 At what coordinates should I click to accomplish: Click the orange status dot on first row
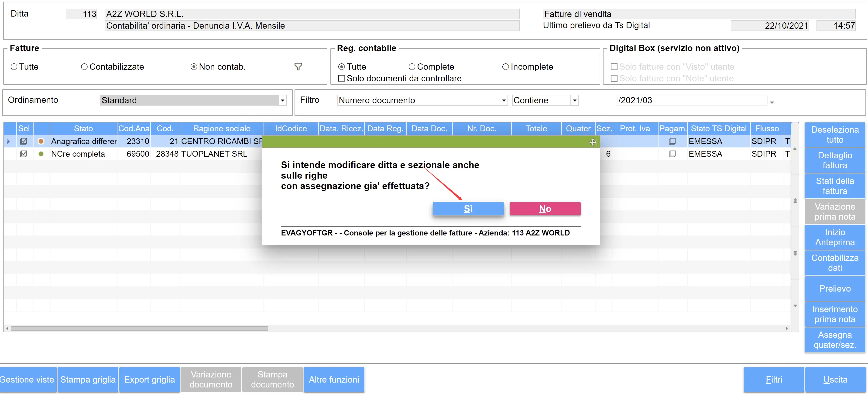[41, 141]
